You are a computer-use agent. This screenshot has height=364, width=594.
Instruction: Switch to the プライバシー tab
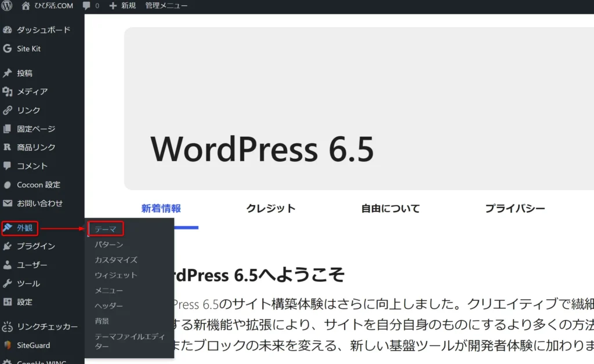[515, 209]
